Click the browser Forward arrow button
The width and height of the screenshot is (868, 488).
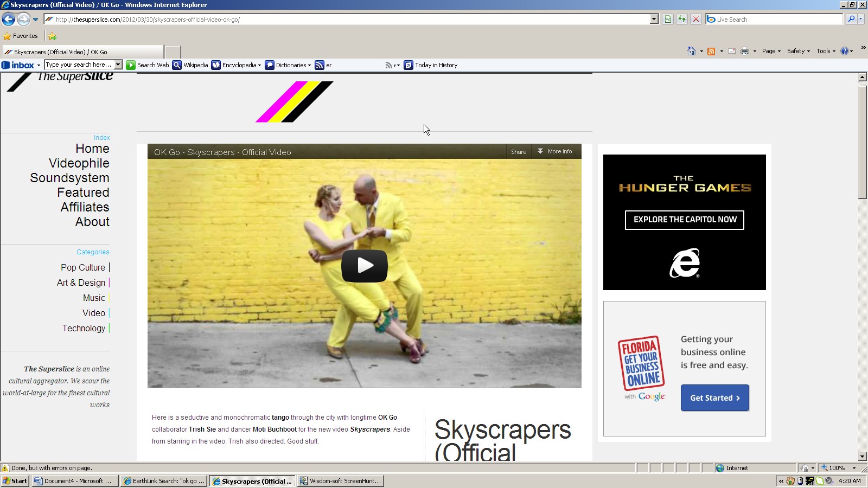23,20
